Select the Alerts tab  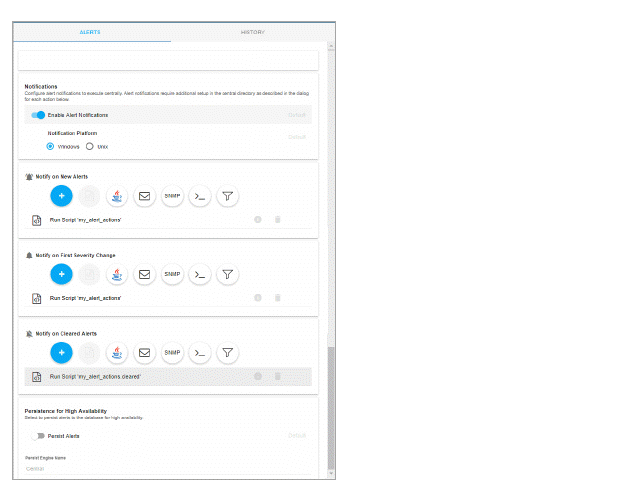pos(90,32)
